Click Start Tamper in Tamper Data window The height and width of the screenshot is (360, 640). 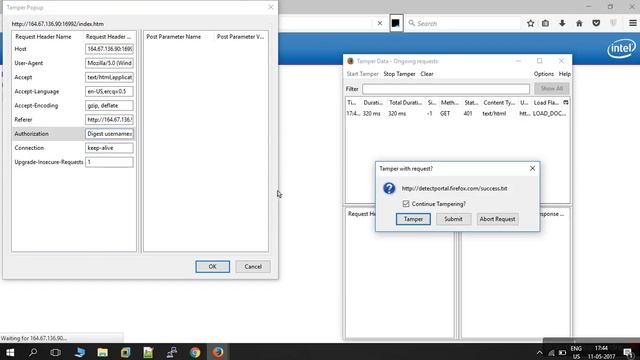click(x=362, y=74)
